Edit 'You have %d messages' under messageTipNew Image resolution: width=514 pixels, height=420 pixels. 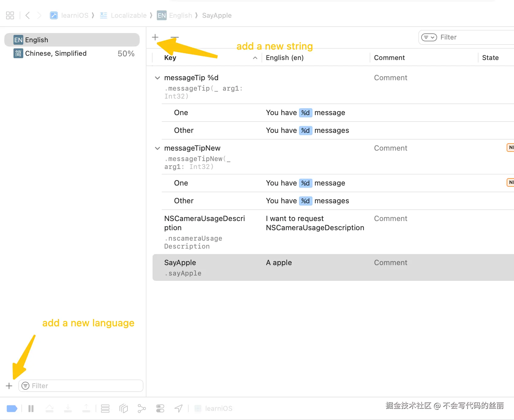point(308,201)
